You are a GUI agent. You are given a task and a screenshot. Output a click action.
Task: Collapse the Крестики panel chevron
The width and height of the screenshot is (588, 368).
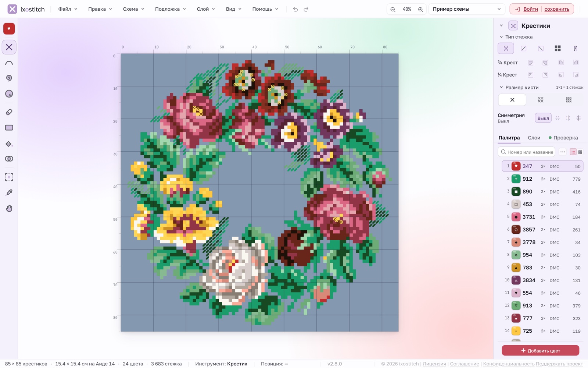(x=501, y=26)
